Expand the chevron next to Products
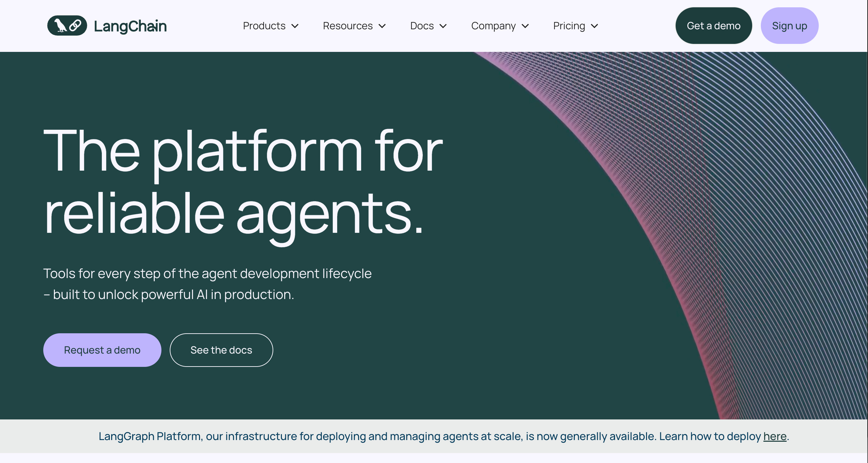 pyautogui.click(x=295, y=26)
